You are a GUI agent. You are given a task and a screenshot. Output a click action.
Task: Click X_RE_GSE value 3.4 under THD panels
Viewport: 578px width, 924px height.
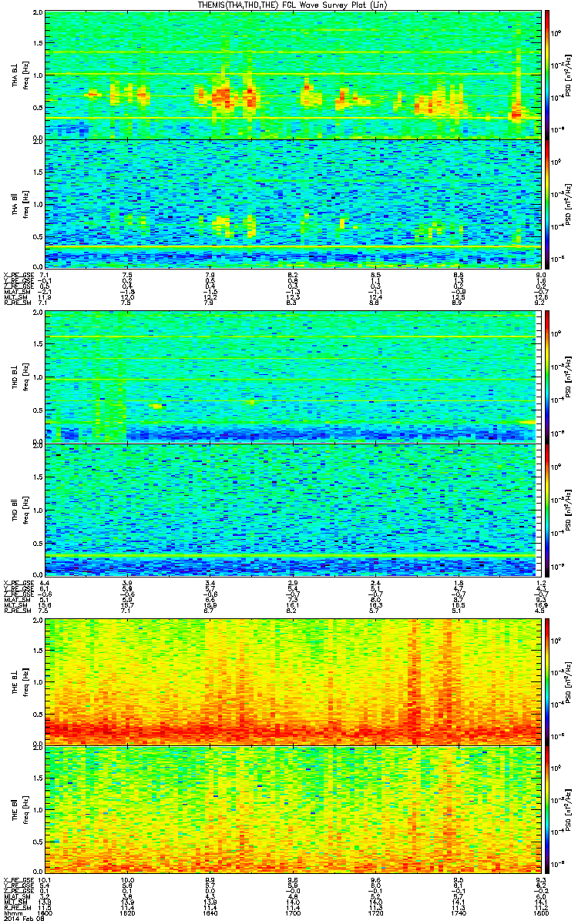210,581
